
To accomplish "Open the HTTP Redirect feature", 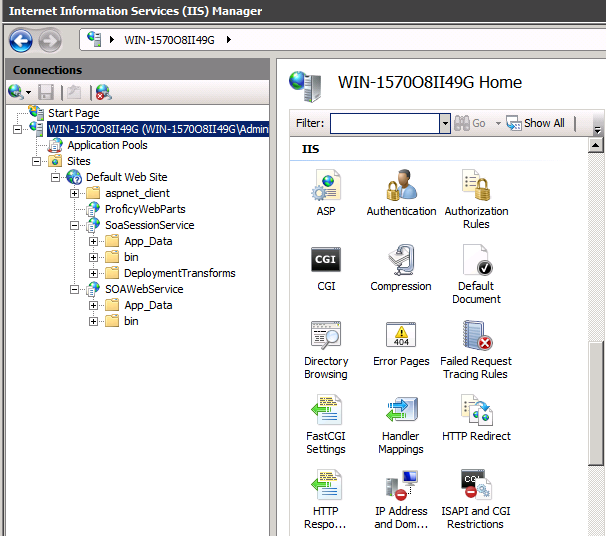I will point(476,419).
